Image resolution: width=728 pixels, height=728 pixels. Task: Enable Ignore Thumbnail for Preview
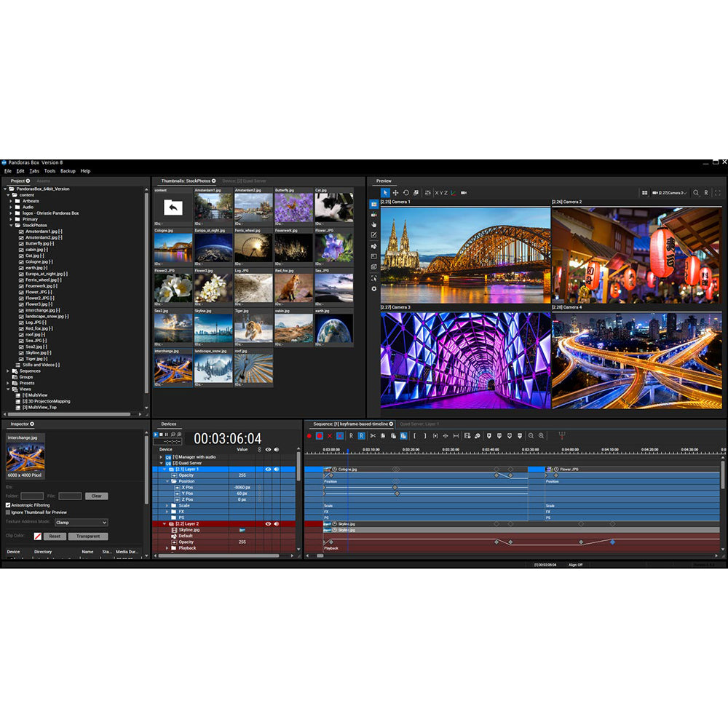click(7, 513)
